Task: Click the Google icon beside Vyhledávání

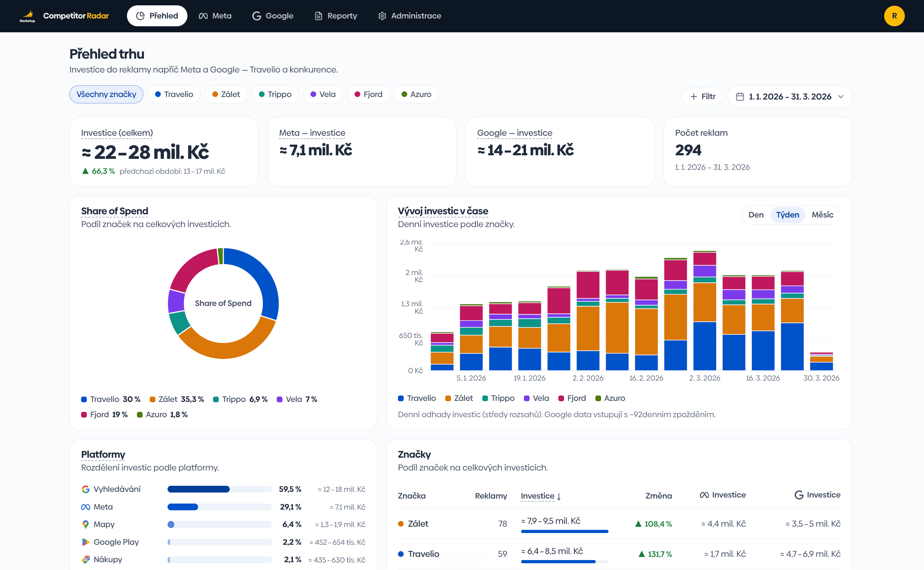Action: click(x=86, y=489)
